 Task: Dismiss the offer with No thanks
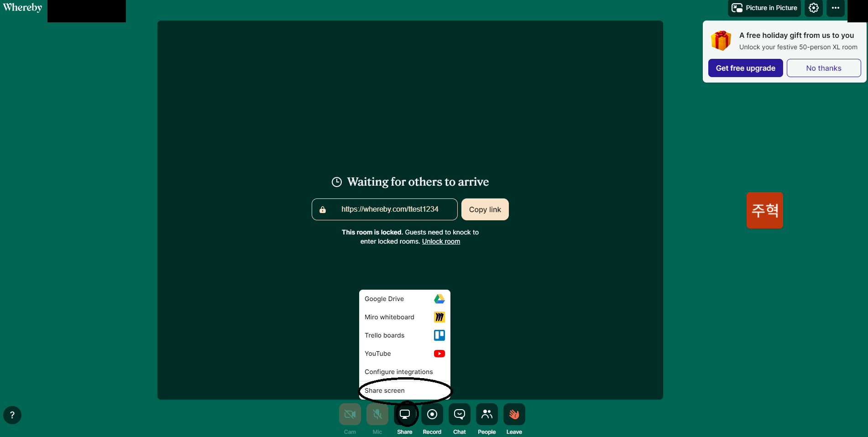click(824, 68)
